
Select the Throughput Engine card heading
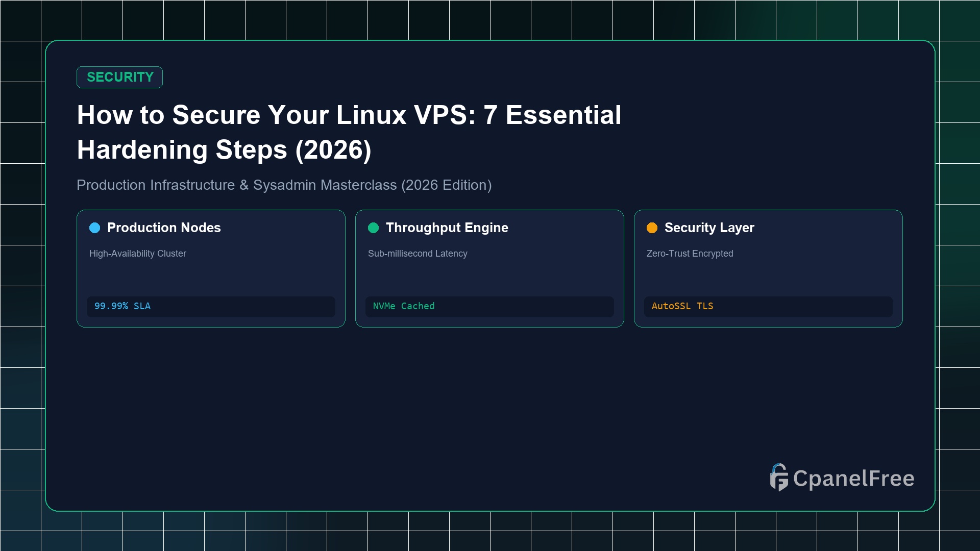447,228
